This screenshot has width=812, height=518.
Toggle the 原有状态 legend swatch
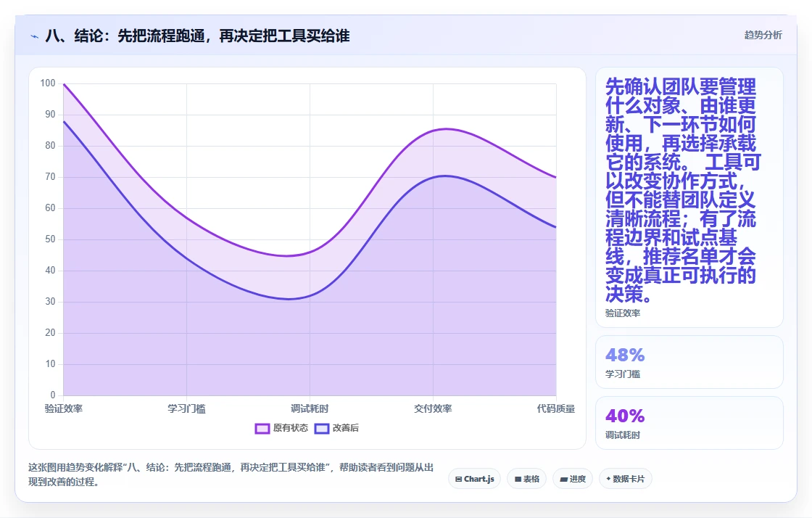point(262,428)
